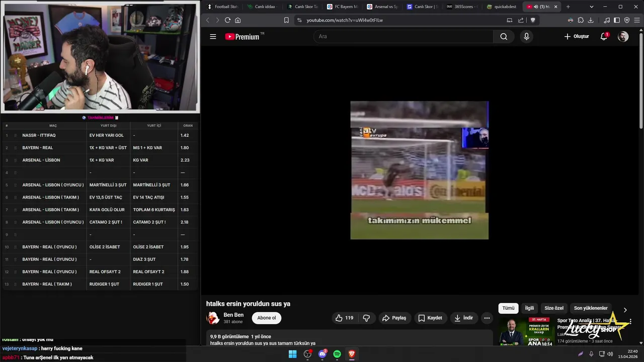Switch to the Football Stats tab
The image size is (644, 362).
point(222,7)
